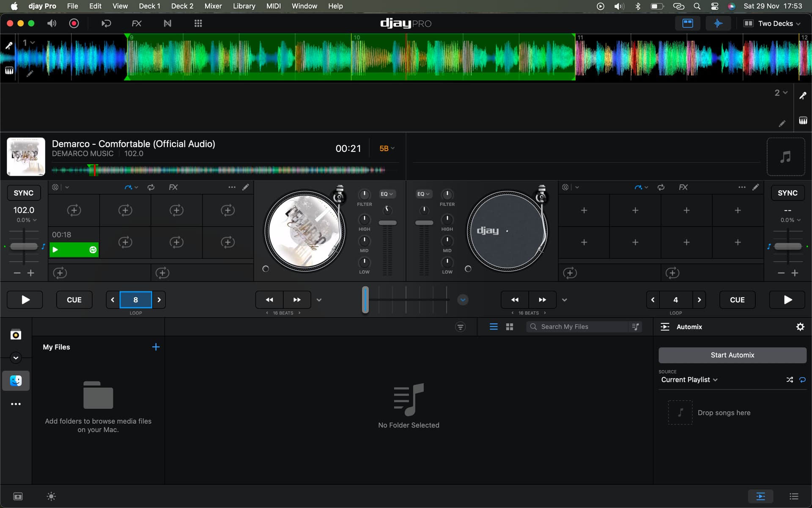
Task: Open the Library menu
Action: (244, 6)
